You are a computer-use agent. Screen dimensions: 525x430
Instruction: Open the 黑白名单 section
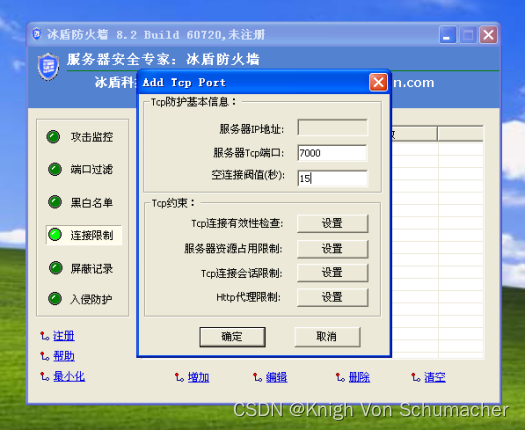pos(92,203)
